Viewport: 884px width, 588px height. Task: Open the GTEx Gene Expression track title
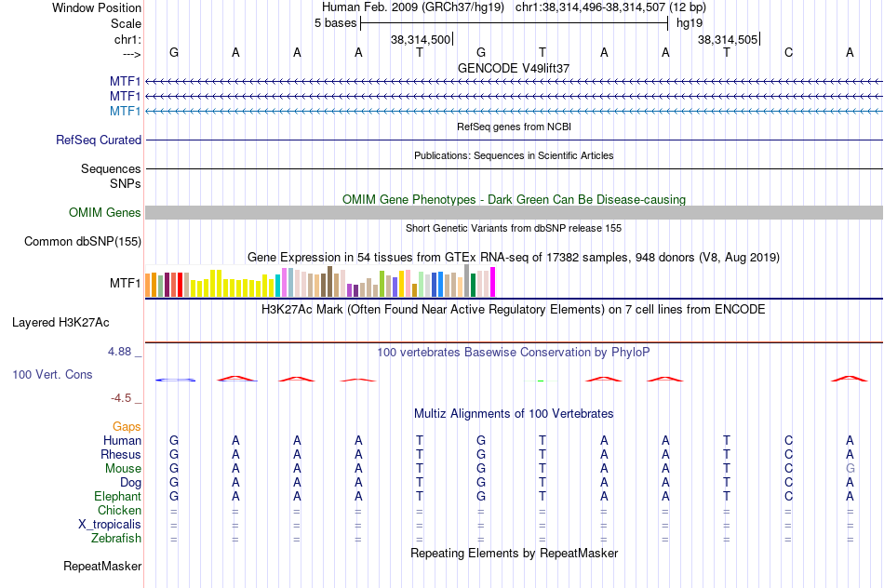pyautogui.click(x=514, y=258)
